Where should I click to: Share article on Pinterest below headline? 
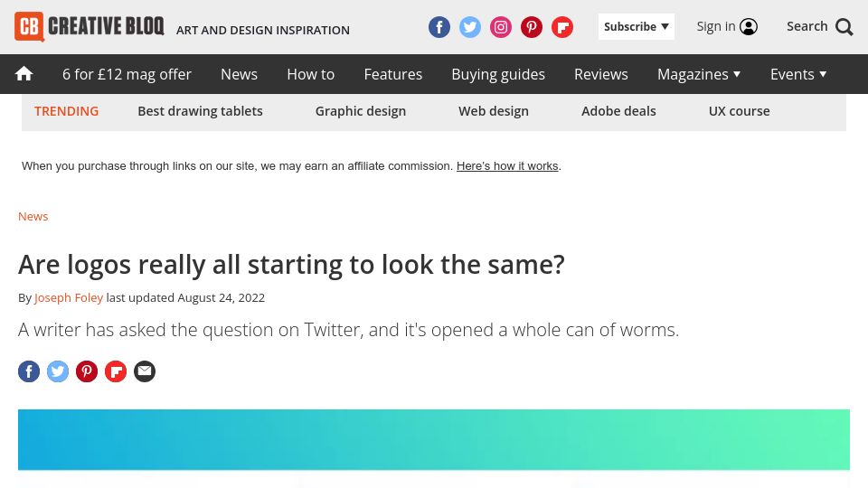click(x=87, y=371)
